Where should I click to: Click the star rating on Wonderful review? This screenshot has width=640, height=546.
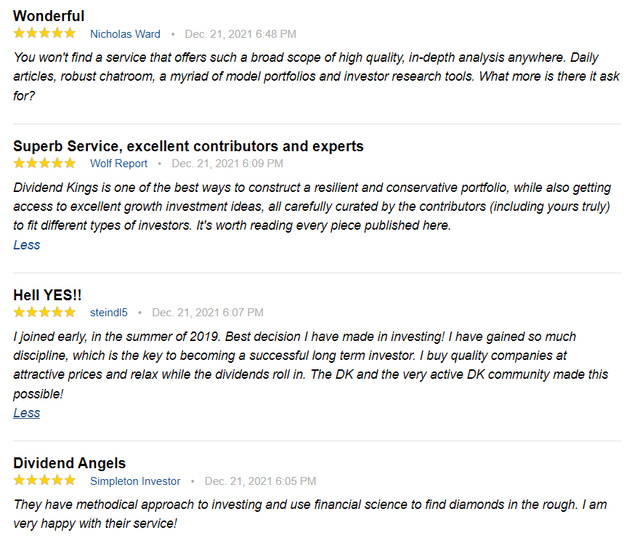click(x=44, y=33)
